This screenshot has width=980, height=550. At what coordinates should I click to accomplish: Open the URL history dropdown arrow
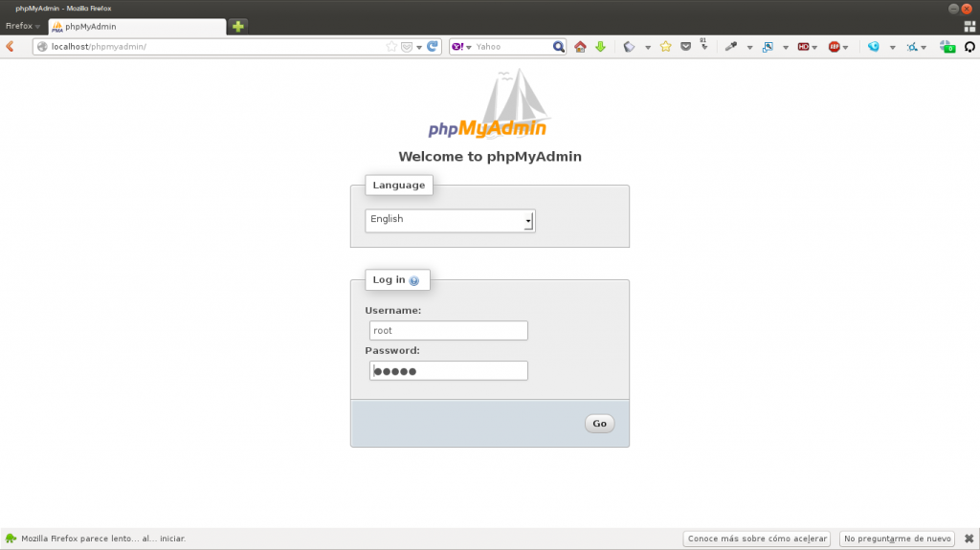(419, 47)
